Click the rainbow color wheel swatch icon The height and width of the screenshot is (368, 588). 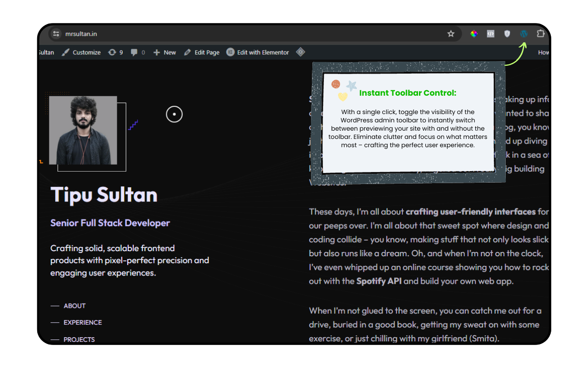(474, 34)
